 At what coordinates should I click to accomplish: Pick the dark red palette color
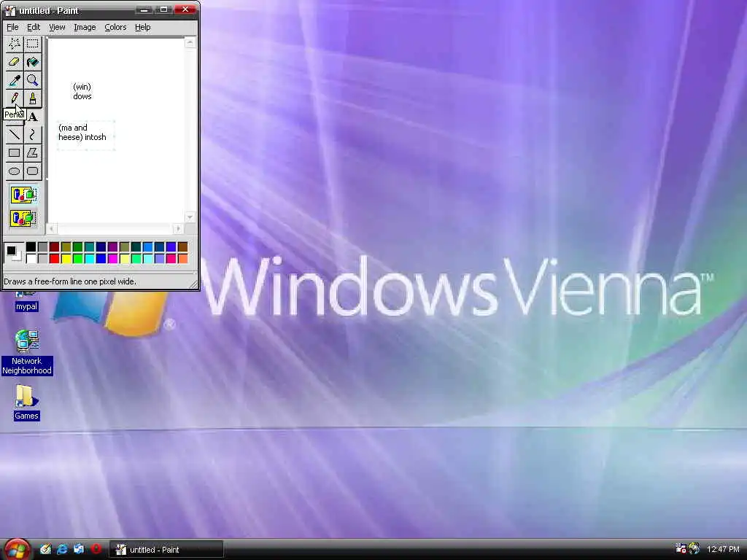coord(54,246)
